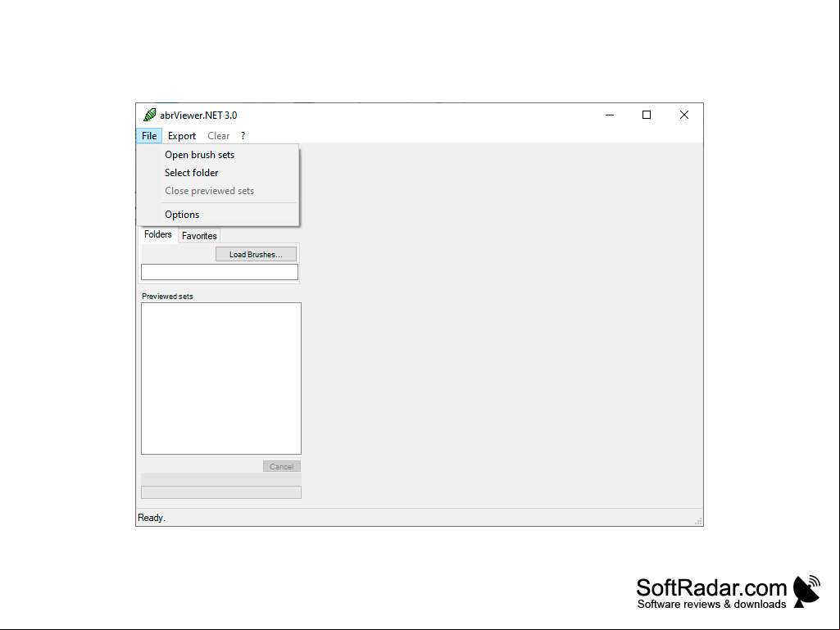The image size is (840, 630).
Task: Click the abrViewer.NET app icon
Action: tap(149, 116)
